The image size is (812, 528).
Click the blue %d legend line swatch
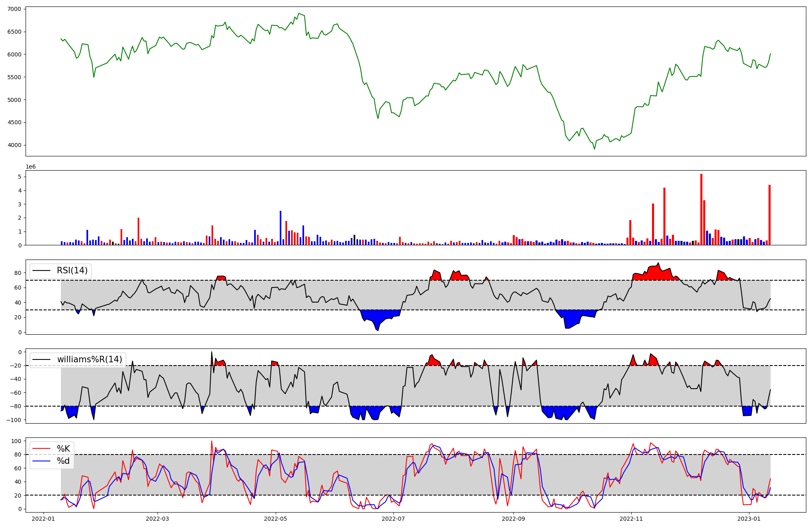42,461
